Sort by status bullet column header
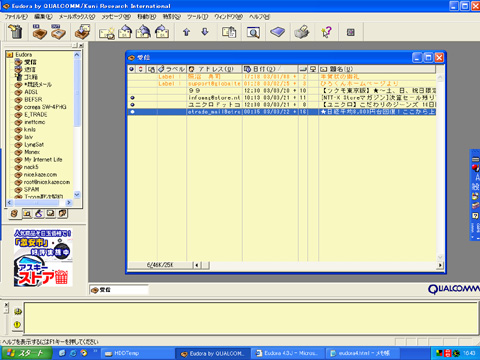 point(132,69)
